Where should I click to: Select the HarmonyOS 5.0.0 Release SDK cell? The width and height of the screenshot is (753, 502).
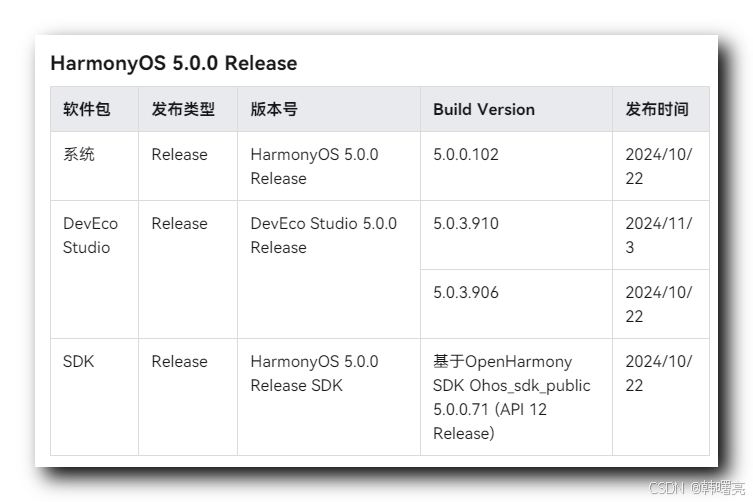coord(314,373)
